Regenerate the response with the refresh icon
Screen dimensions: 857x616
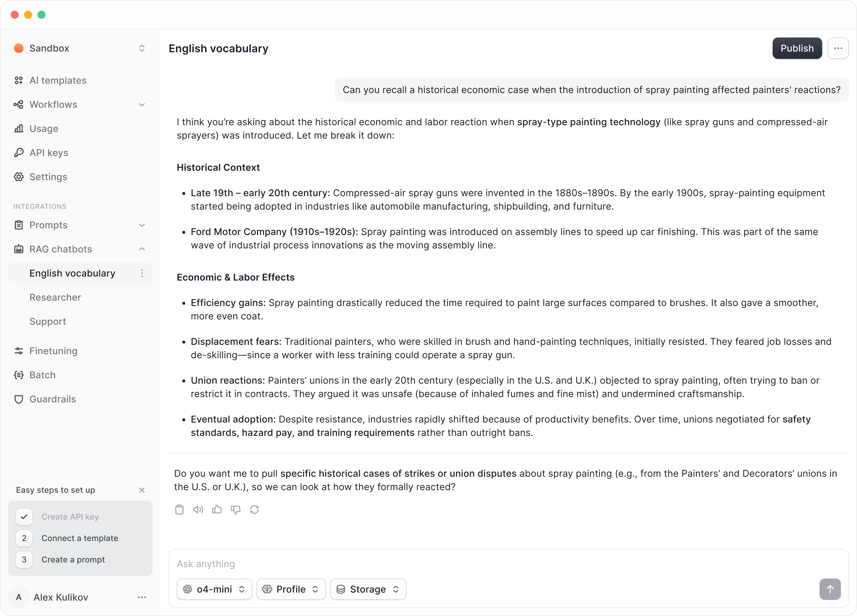tap(254, 510)
